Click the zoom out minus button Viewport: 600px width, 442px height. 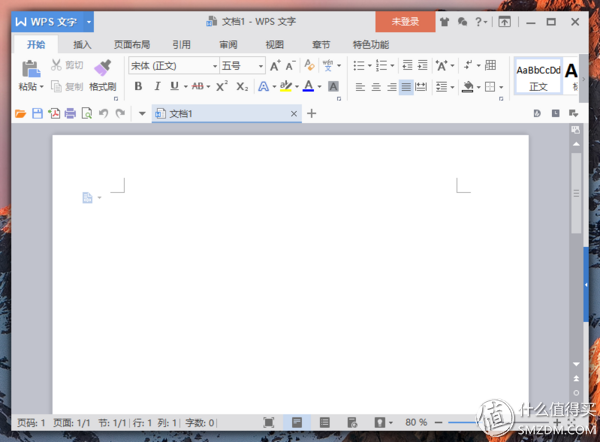pyautogui.click(x=439, y=422)
